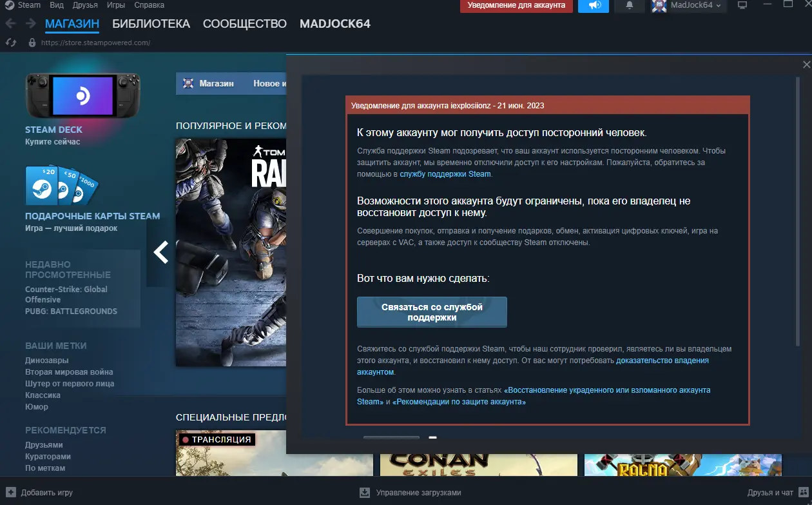Open the Conan Exiles special offer thumbnail

pyautogui.click(x=479, y=464)
